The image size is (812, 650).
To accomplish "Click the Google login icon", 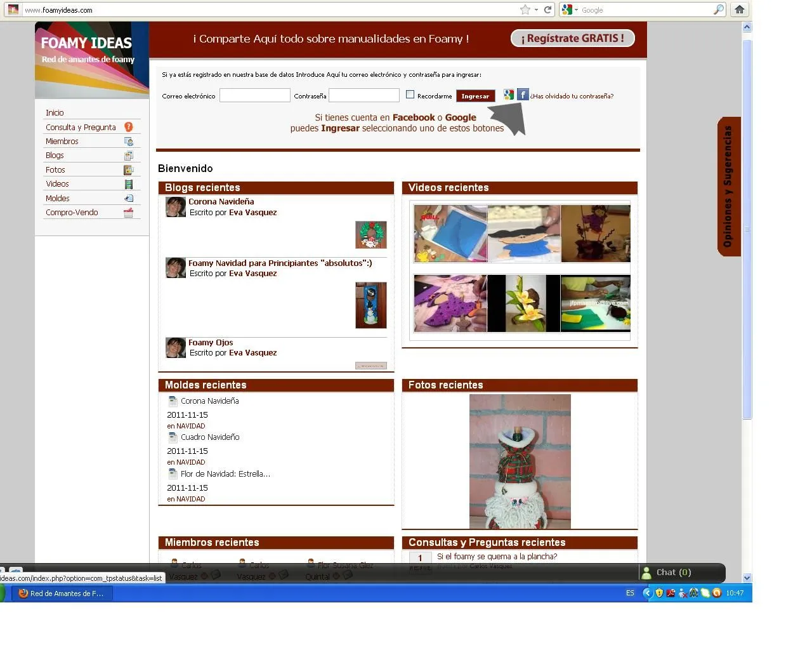I will click(509, 95).
